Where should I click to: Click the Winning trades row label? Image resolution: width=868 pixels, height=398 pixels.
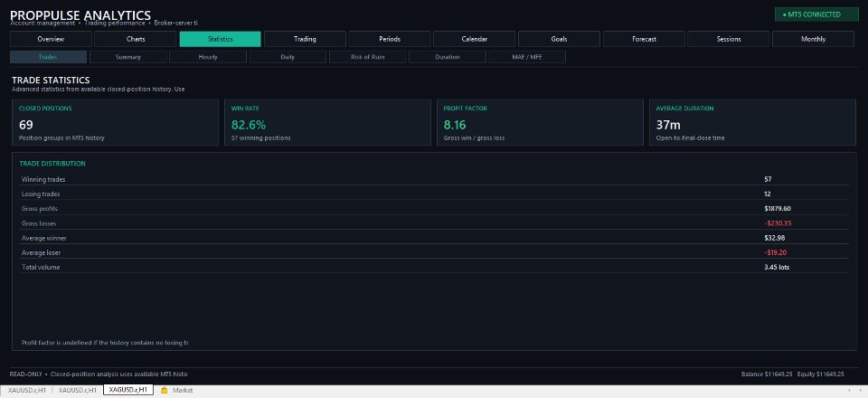coord(43,179)
